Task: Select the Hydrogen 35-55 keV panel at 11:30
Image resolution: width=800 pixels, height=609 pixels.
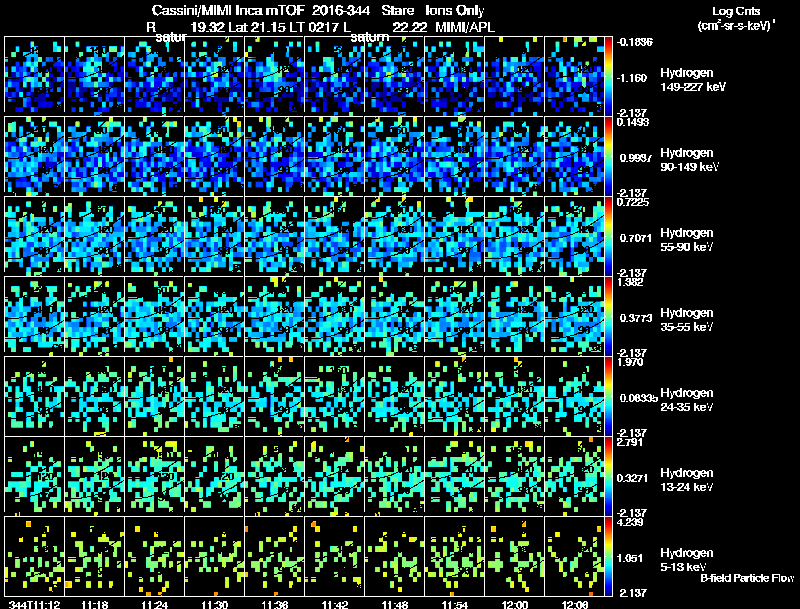Action: click(x=214, y=315)
